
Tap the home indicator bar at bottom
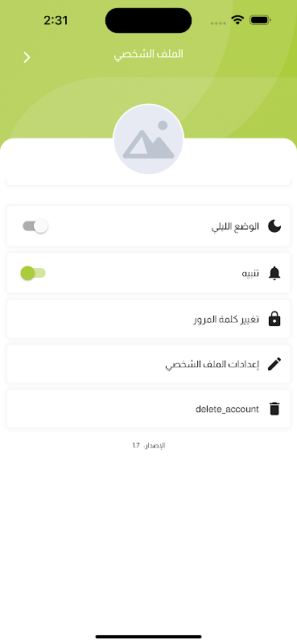(x=148, y=637)
